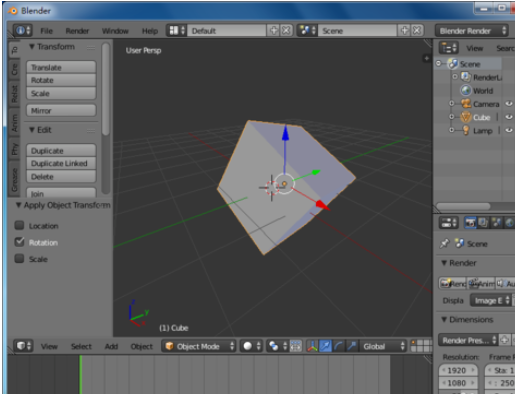Select the Render Layers properties tab icon
This screenshot has height=394, width=515.
pos(483,223)
